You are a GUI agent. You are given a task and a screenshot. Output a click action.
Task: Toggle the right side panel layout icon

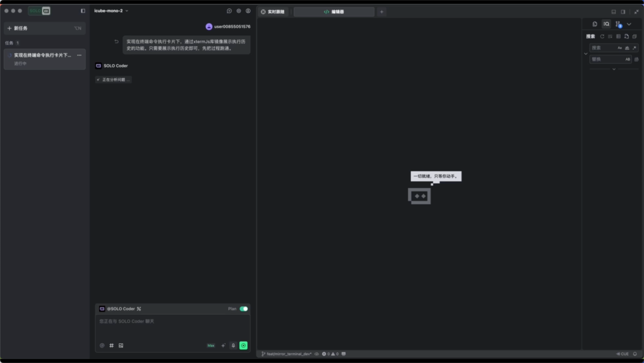[x=623, y=12]
